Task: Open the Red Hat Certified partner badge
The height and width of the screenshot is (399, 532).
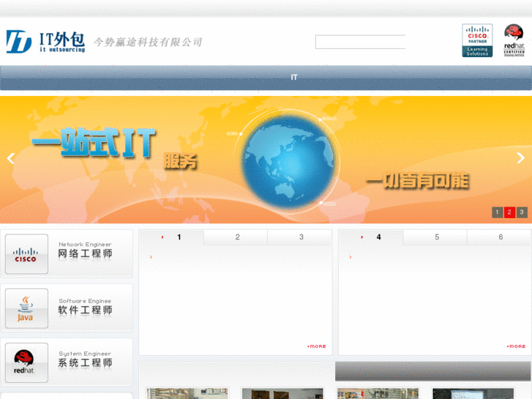Action: tap(514, 40)
